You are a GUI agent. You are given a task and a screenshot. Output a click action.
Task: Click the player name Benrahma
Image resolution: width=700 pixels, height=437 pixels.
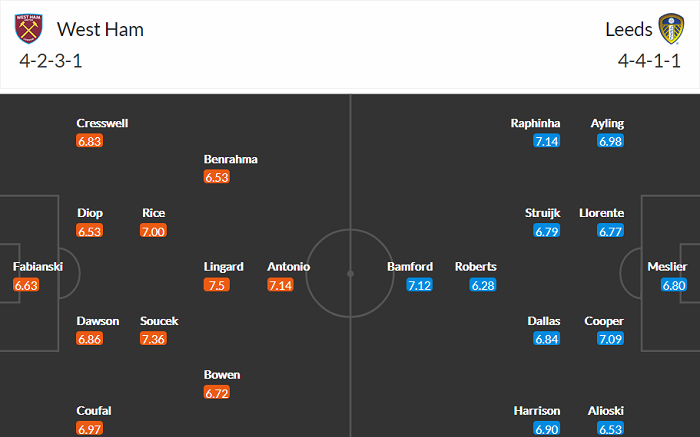pyautogui.click(x=231, y=159)
